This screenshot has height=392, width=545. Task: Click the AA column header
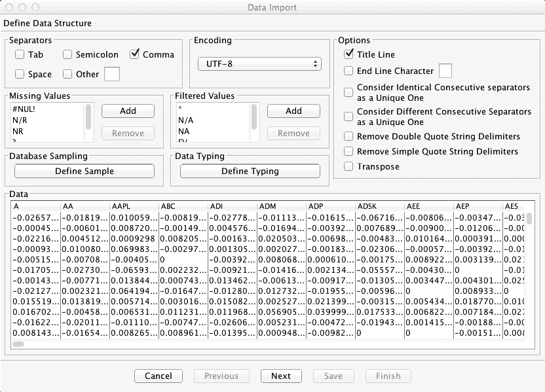point(86,206)
